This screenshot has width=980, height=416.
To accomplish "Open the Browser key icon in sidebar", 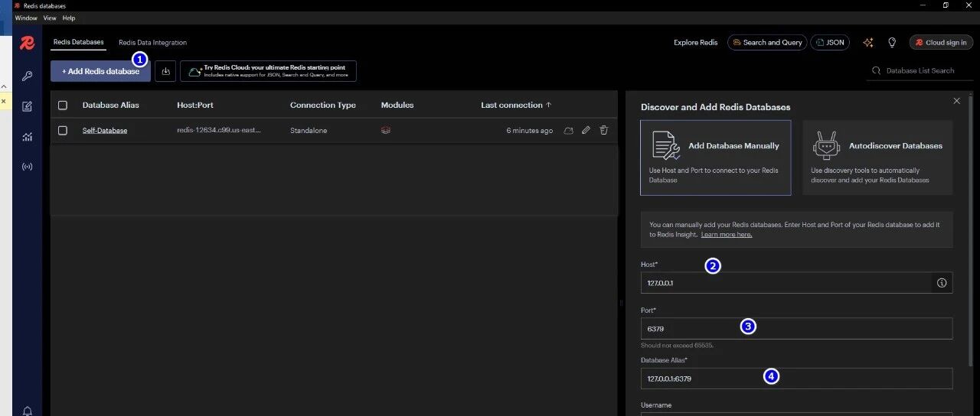I will tap(28, 76).
